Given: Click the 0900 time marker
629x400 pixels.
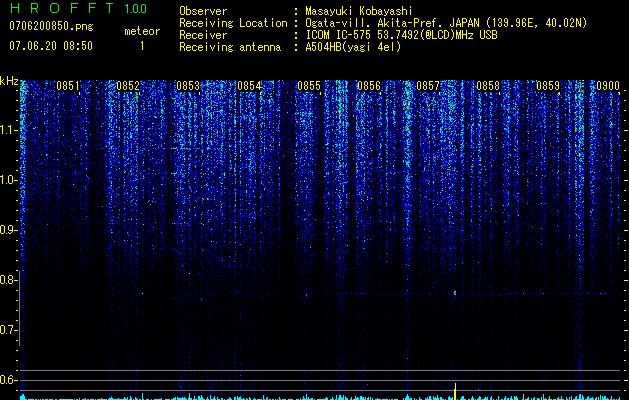Looking at the screenshot, I should pos(608,86).
